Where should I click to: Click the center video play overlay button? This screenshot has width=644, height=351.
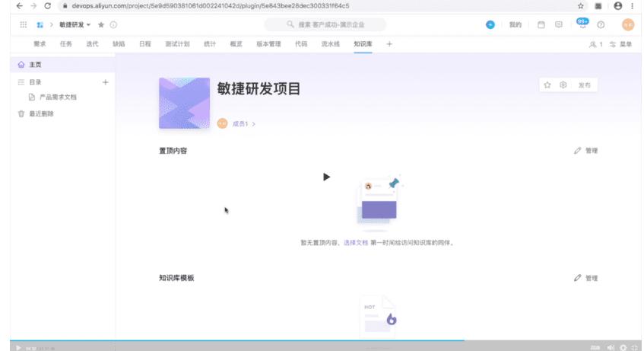click(x=326, y=177)
